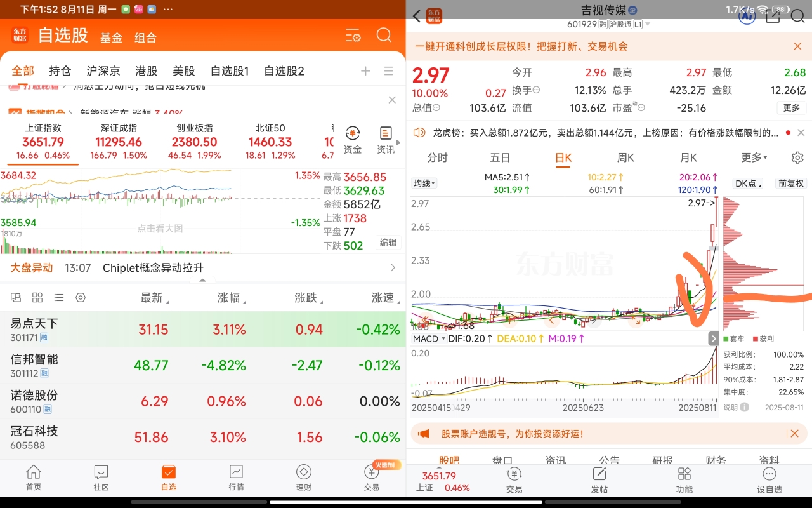812x508 pixels.
Task: Open the 信邦智能 stock row
Action: pyautogui.click(x=203, y=365)
